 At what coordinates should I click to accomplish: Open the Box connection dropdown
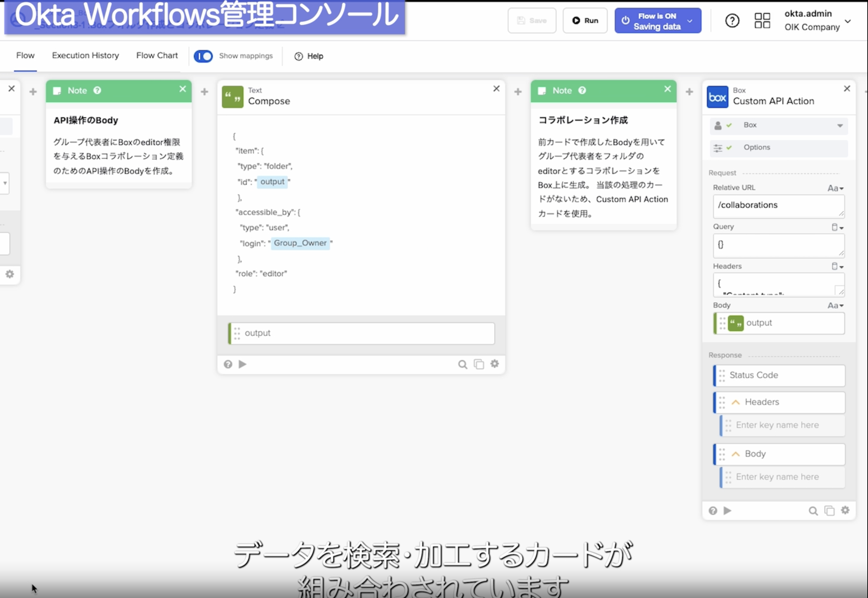(840, 125)
